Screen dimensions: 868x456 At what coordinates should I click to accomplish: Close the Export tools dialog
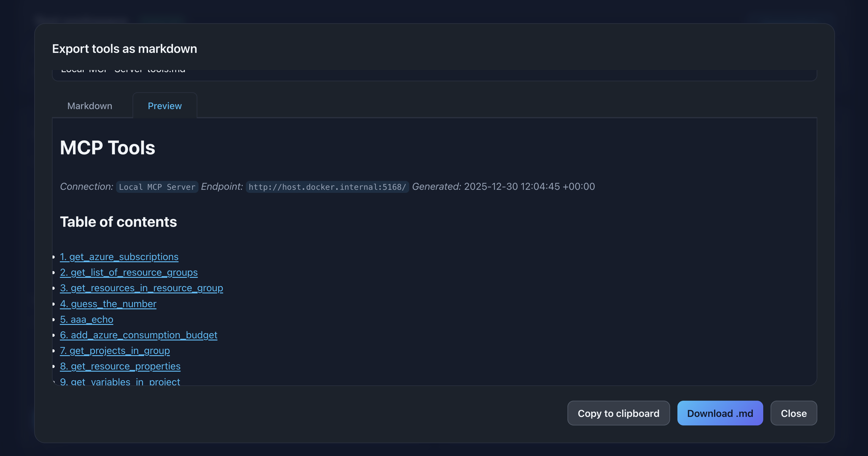coord(793,413)
